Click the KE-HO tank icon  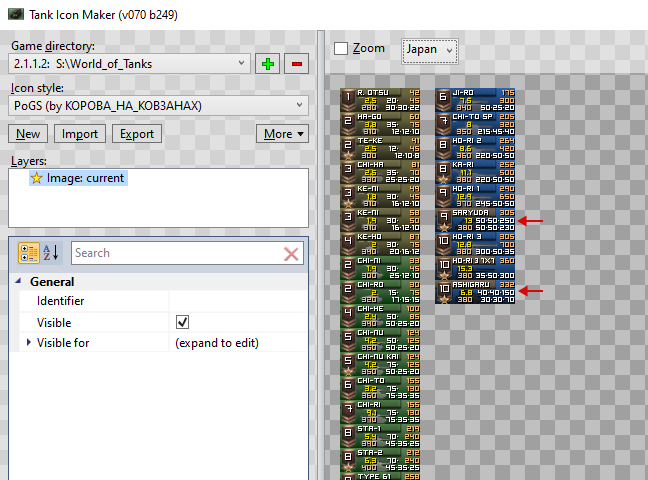(x=380, y=244)
